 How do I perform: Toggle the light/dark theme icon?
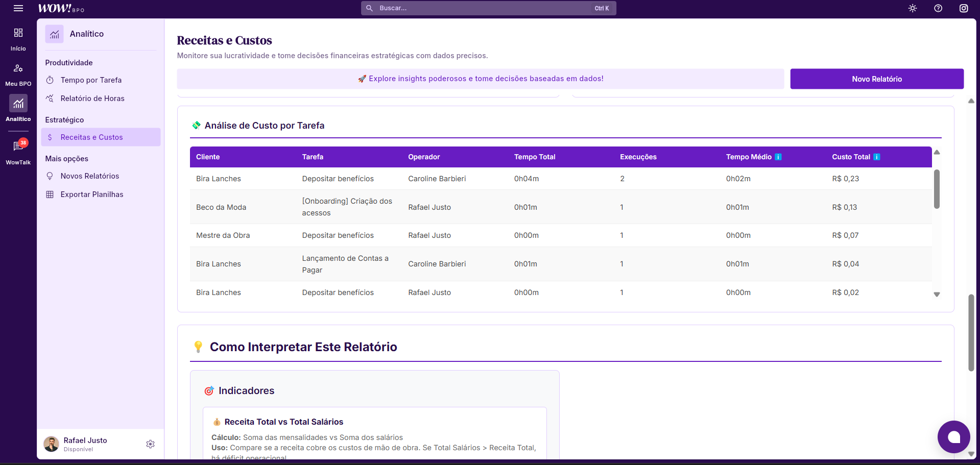[x=913, y=8]
